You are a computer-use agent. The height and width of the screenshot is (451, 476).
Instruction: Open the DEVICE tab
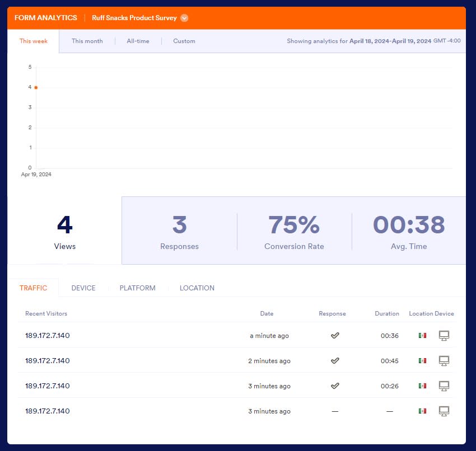pyautogui.click(x=83, y=288)
